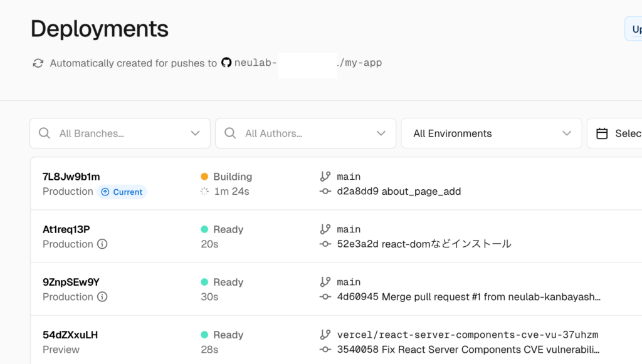Open deployment 7L8Jw9b1m

[x=71, y=177]
